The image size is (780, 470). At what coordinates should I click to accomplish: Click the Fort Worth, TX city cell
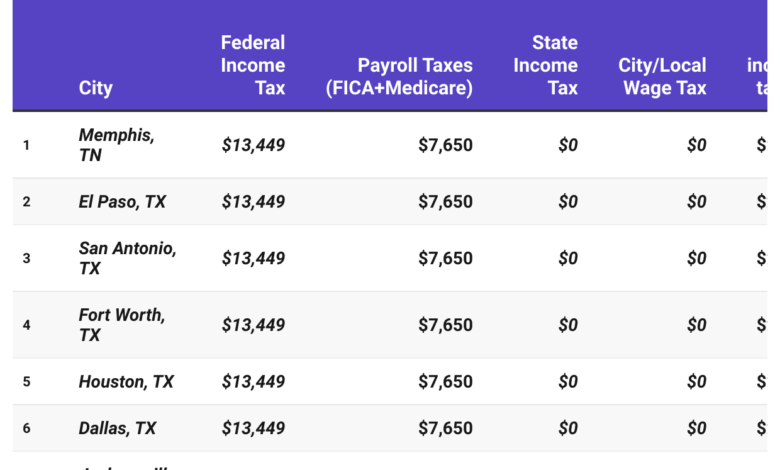tap(122, 325)
